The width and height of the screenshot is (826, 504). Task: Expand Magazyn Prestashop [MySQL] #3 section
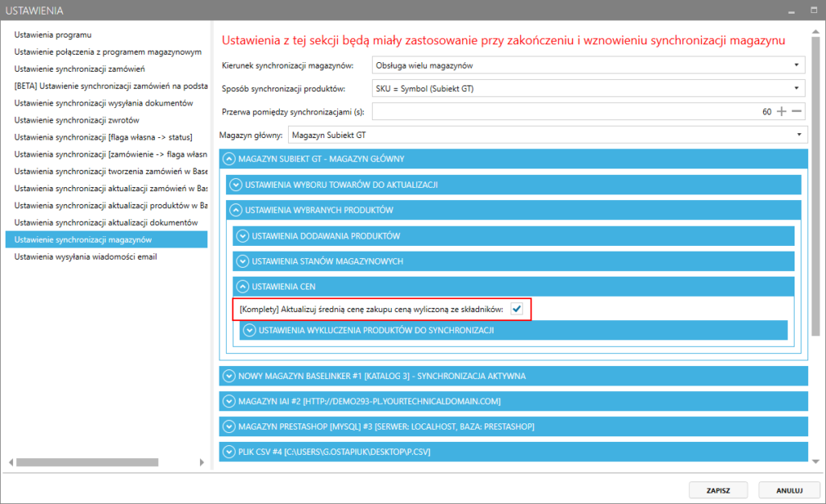pos(513,426)
